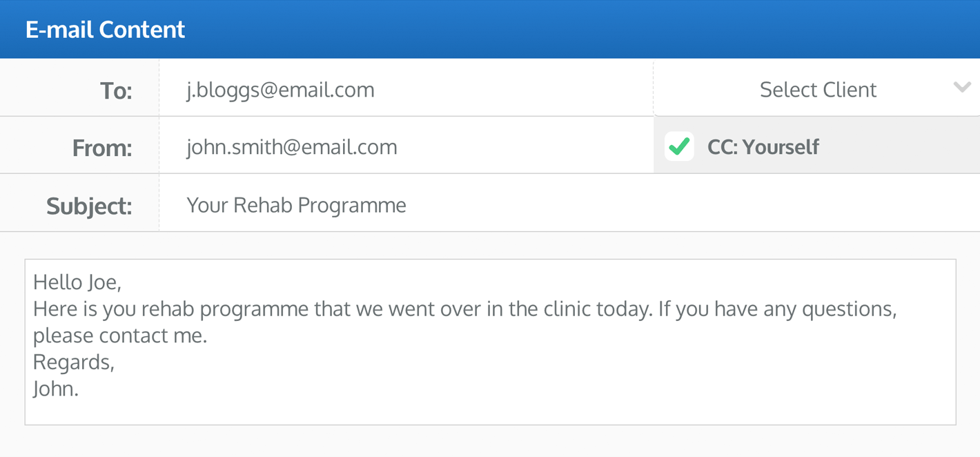
Task: Click the chevron arrow beside Select Client
Action: [962, 88]
